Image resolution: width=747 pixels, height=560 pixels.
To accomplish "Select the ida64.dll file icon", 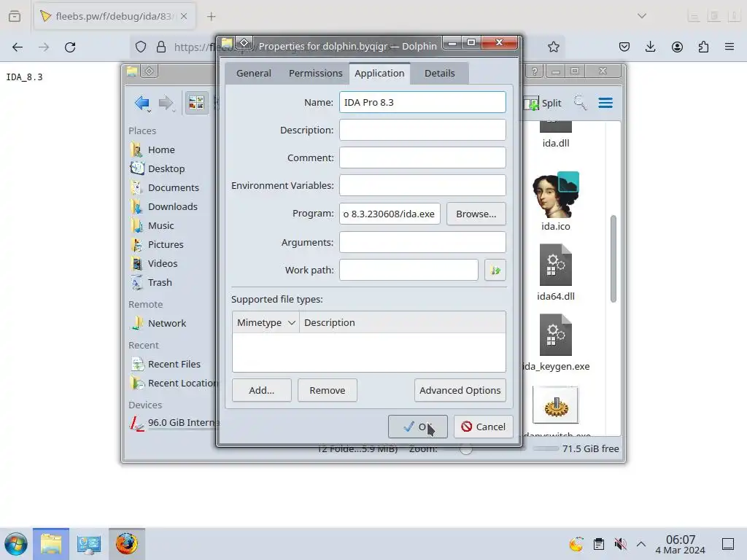I will [555, 265].
